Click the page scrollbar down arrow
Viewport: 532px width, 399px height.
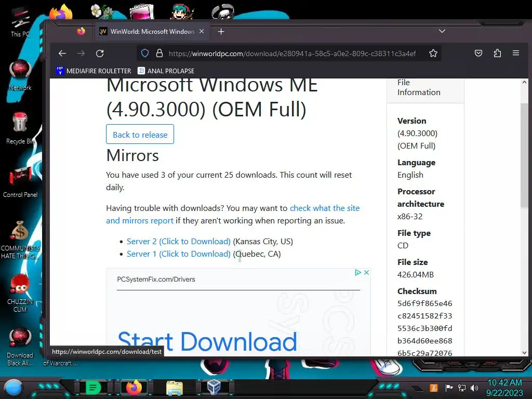524,353
